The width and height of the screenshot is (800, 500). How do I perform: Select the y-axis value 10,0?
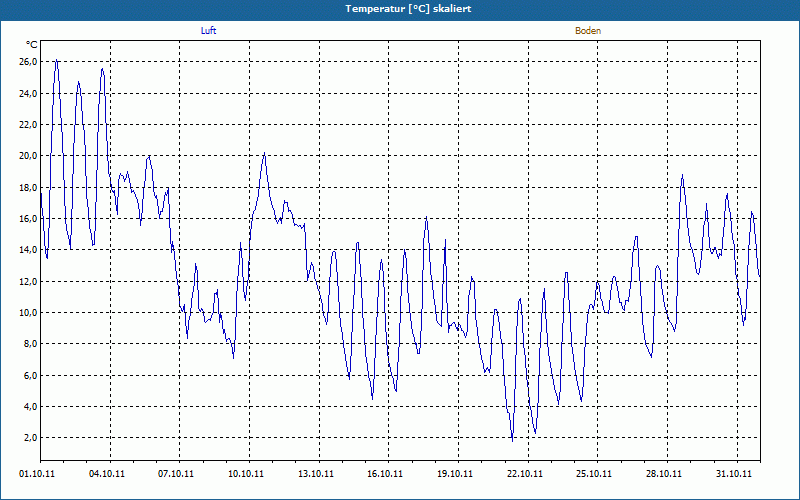click(x=28, y=312)
